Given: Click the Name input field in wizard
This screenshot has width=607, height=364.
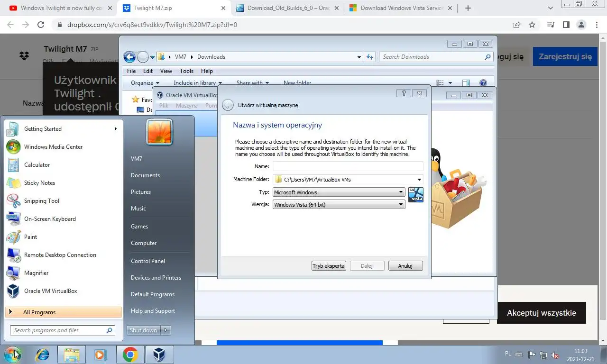Looking at the screenshot, I should (x=348, y=166).
